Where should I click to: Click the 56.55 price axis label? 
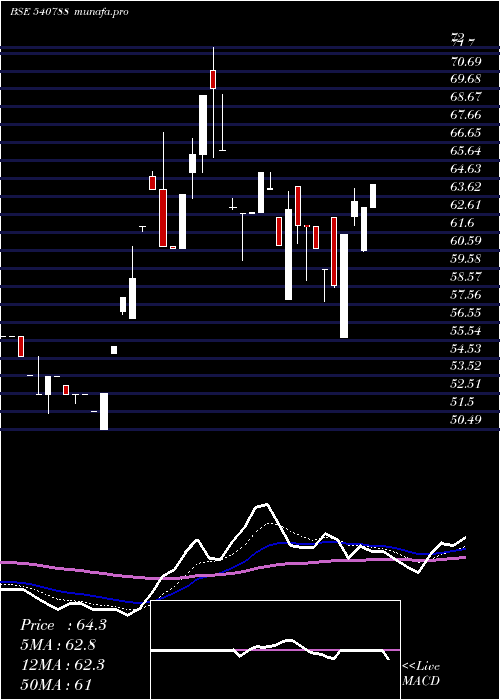(466, 312)
